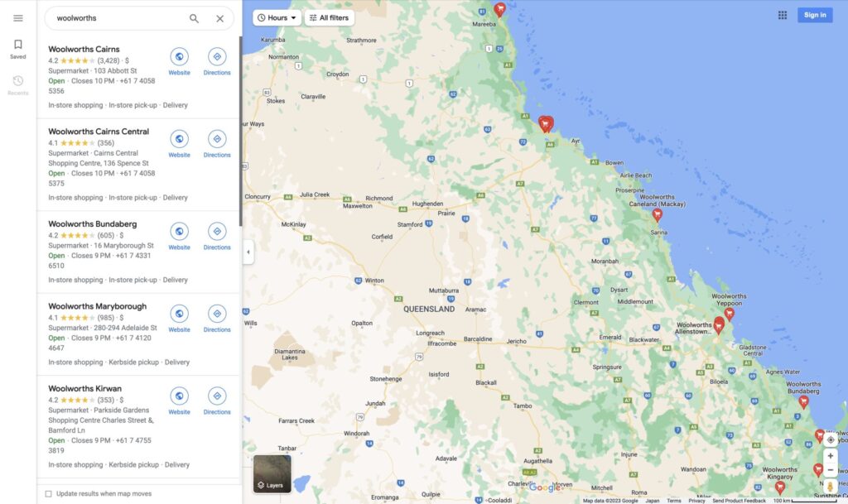Screen dimensions: 848x504
Task: Click Woolworths Allenstown map pin
Action: pos(719,325)
